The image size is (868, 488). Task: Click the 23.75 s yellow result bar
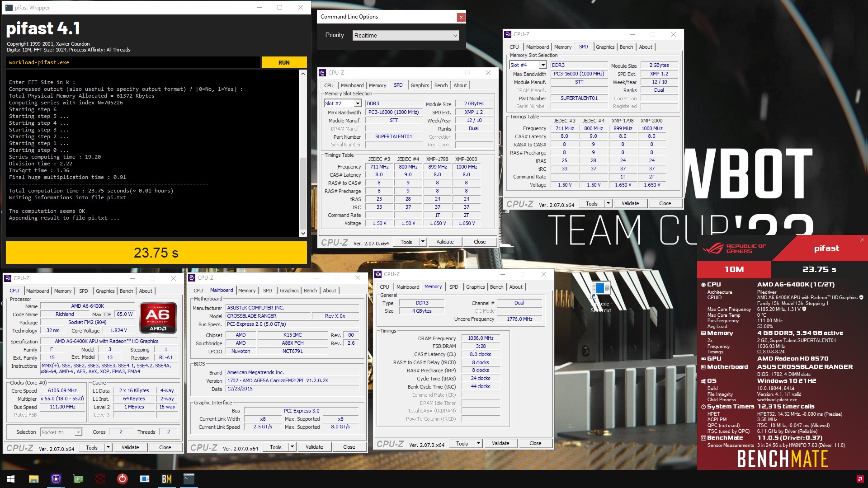(156, 253)
